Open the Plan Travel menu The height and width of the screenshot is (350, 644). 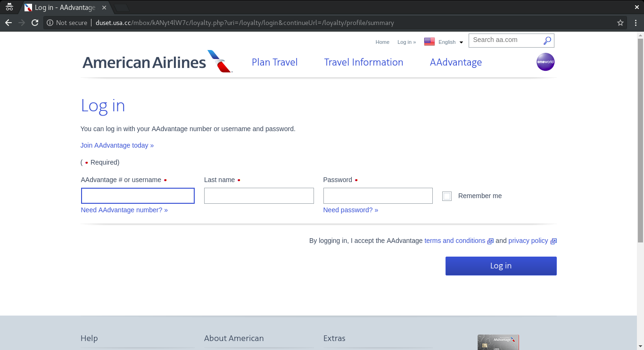click(x=275, y=62)
